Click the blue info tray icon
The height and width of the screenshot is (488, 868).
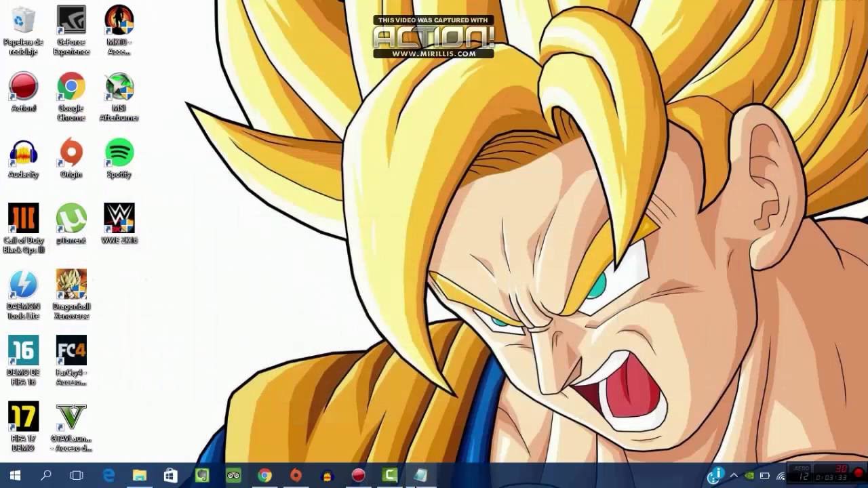pos(716,475)
